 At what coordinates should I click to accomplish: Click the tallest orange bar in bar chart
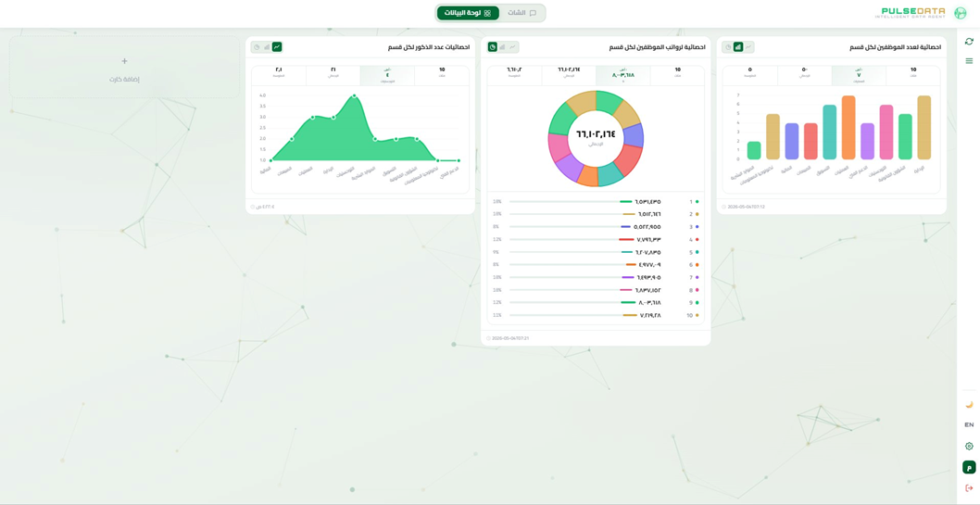click(x=848, y=128)
